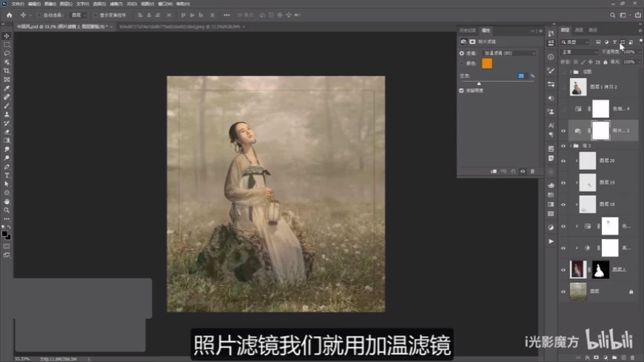Select the Eyedropper tool

(x=7, y=88)
